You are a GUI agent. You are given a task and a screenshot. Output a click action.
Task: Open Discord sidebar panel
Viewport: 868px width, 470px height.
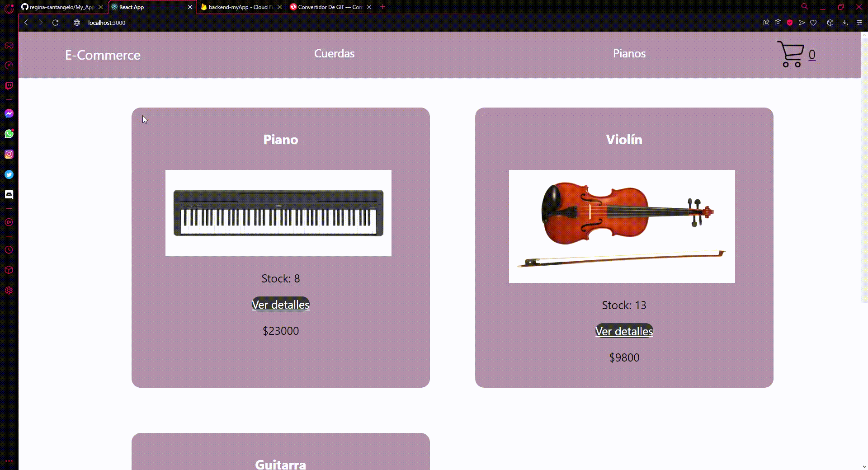9,194
